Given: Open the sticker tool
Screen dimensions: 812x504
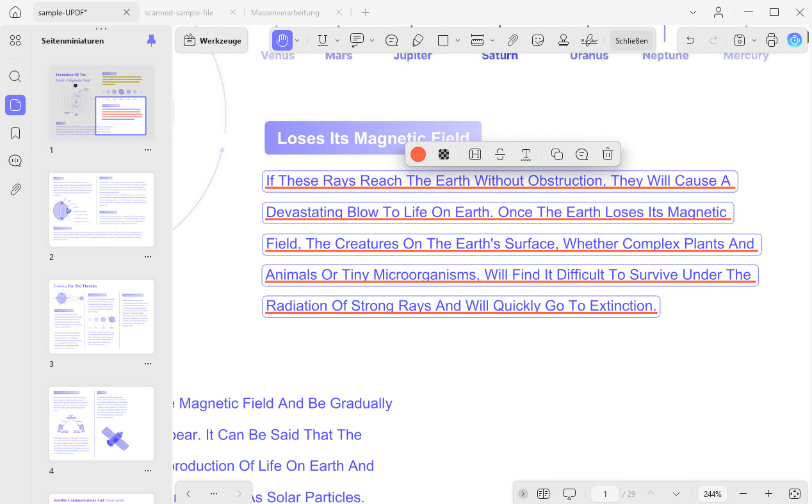Looking at the screenshot, I should coord(538,40).
